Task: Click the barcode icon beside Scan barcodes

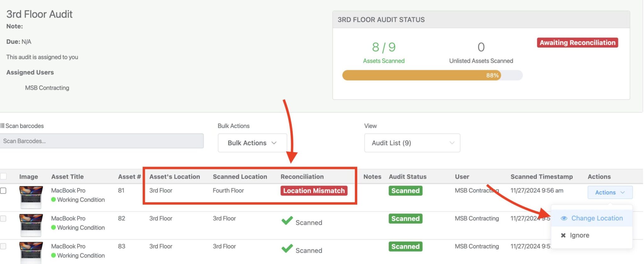Action: 2,126
